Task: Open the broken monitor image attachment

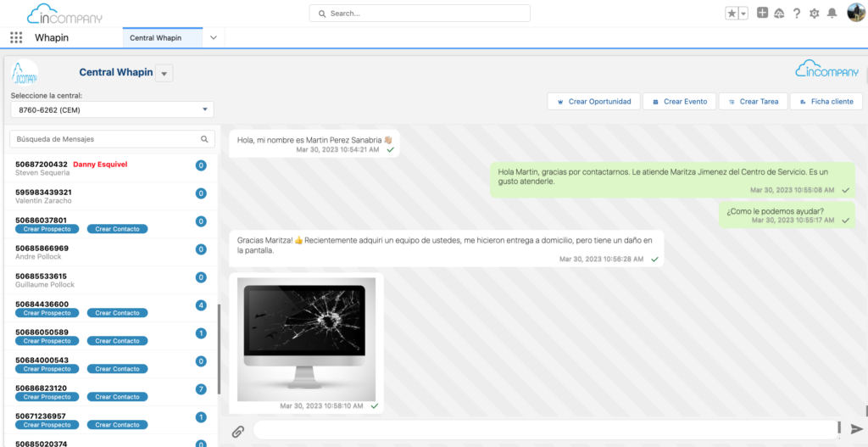Action: coord(306,339)
